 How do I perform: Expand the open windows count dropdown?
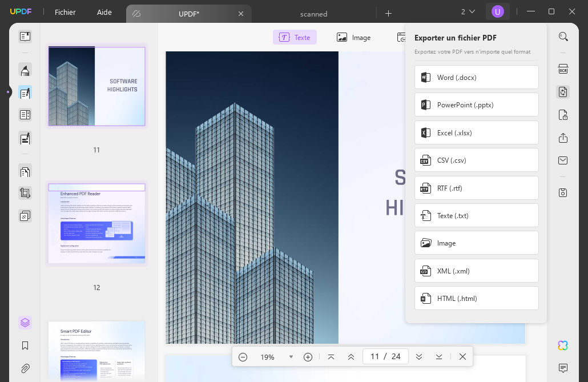[x=468, y=12]
